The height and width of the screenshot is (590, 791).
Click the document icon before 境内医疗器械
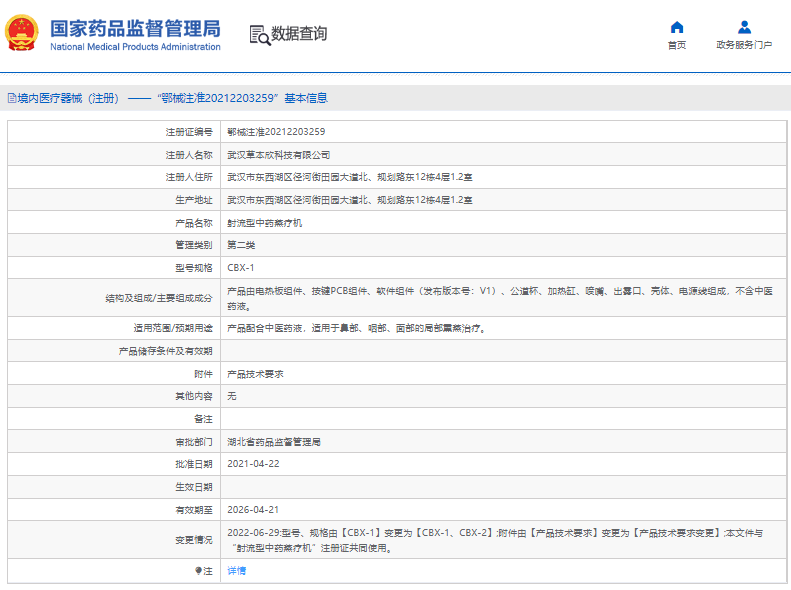pyautogui.click(x=12, y=98)
